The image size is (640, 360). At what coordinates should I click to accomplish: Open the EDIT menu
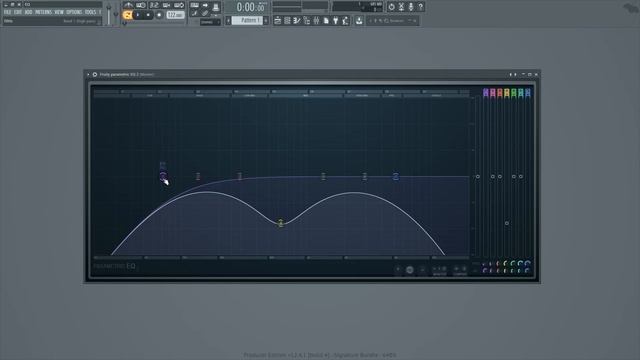pos(18,12)
